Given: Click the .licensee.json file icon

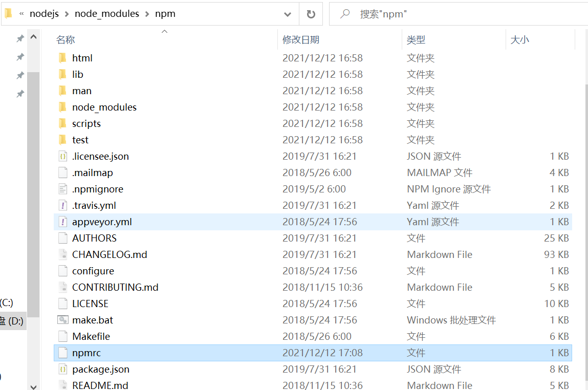Looking at the screenshot, I should click(62, 157).
